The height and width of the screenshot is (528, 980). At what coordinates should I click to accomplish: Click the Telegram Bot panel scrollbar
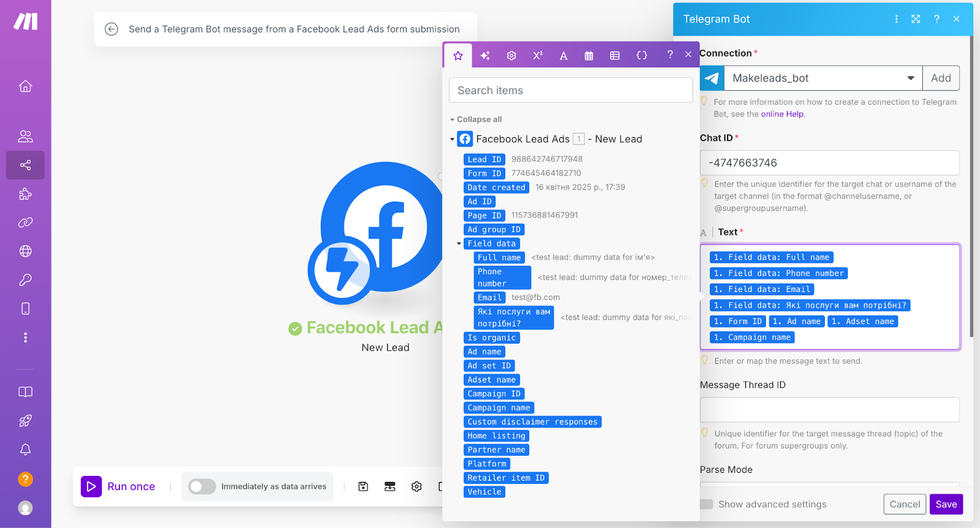tap(971, 186)
